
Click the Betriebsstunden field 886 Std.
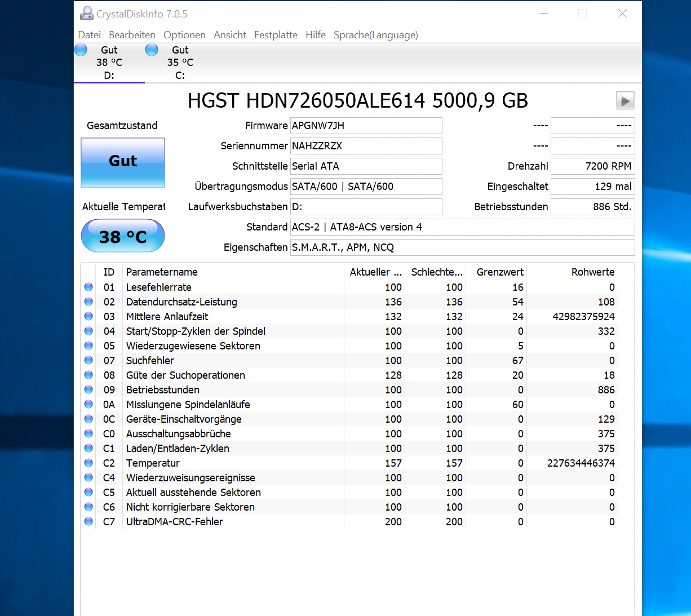[593, 207]
